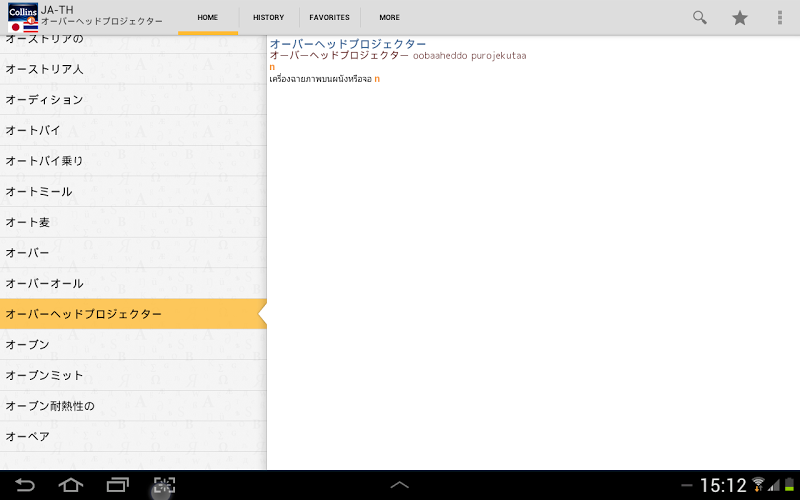Screen dimensions: 800x500
Task: Select the オーペア entry
Action: (133, 437)
